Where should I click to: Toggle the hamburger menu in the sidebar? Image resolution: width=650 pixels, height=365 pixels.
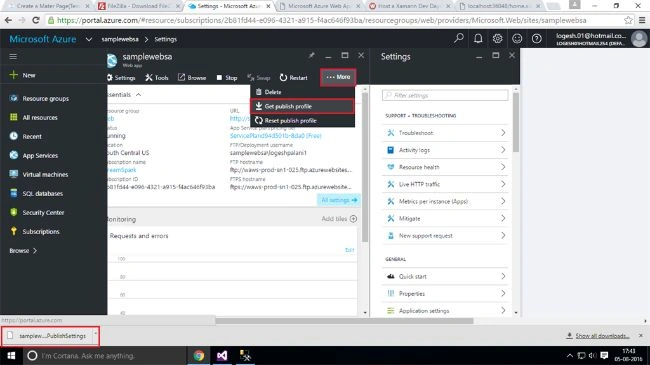point(13,56)
